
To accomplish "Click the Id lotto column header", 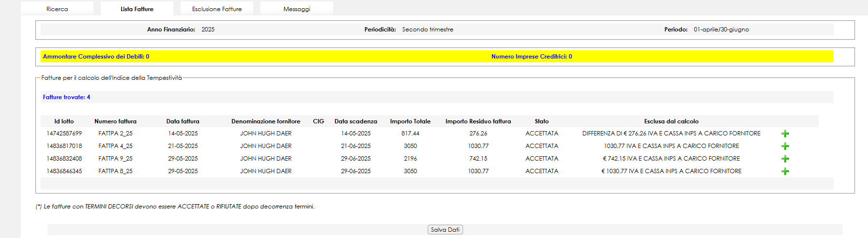I will (64, 121).
